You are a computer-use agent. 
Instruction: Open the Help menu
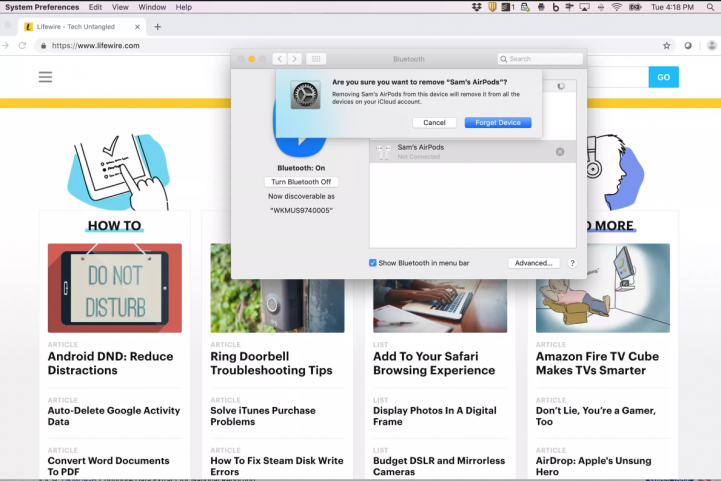[183, 7]
